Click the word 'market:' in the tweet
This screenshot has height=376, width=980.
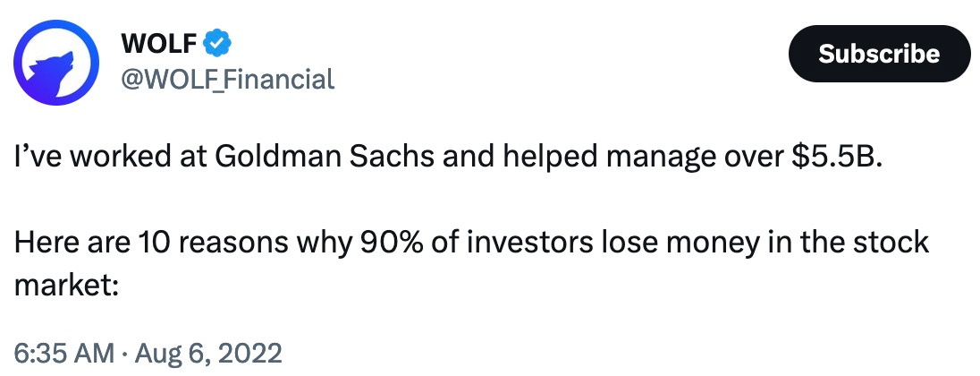(x=65, y=285)
